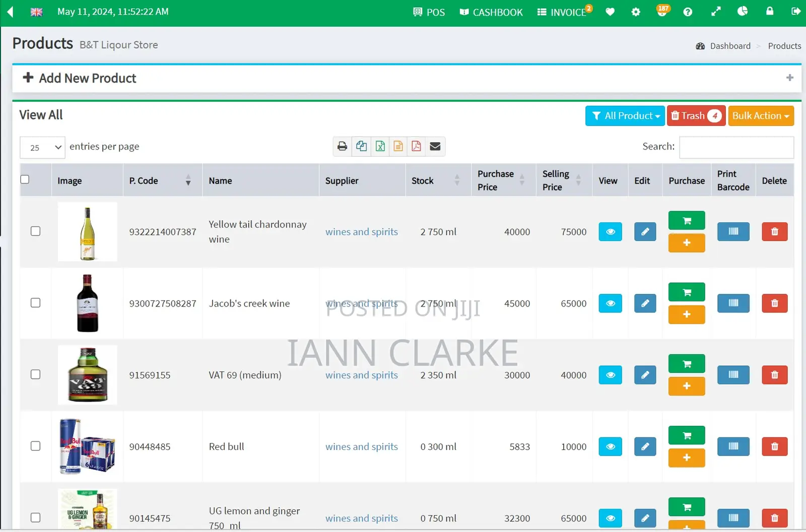Open the UK flag language selector
The image size is (806, 532).
tap(36, 12)
